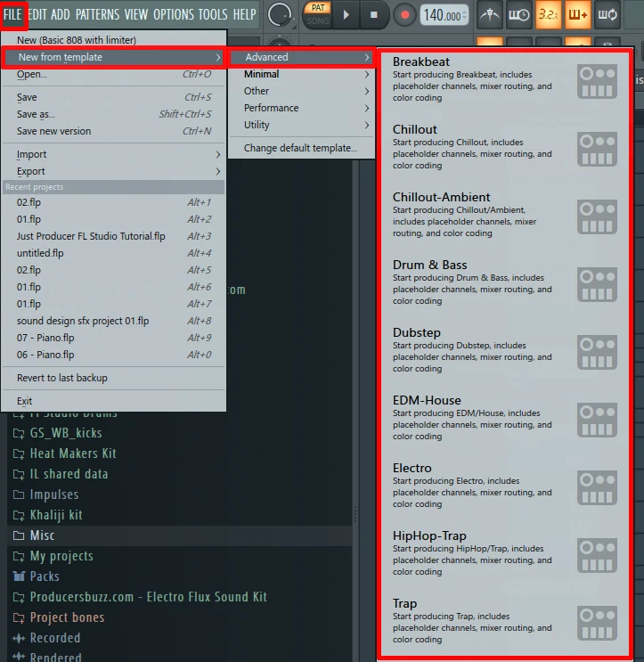Expand the Import submenu

click(x=114, y=154)
